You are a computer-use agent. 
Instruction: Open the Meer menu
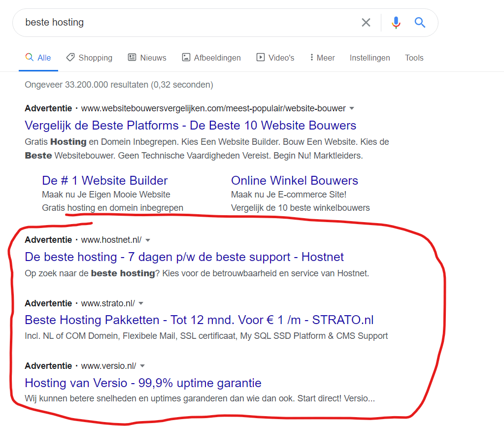point(322,58)
